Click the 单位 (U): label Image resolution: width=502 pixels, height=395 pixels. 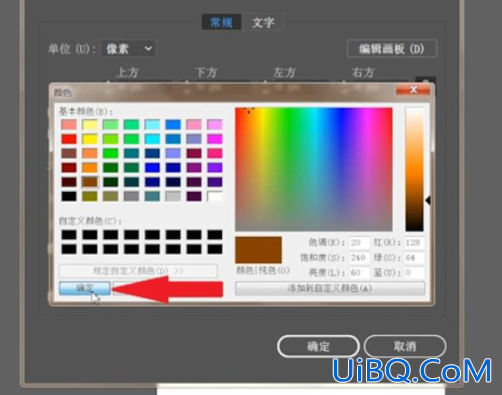(x=72, y=49)
